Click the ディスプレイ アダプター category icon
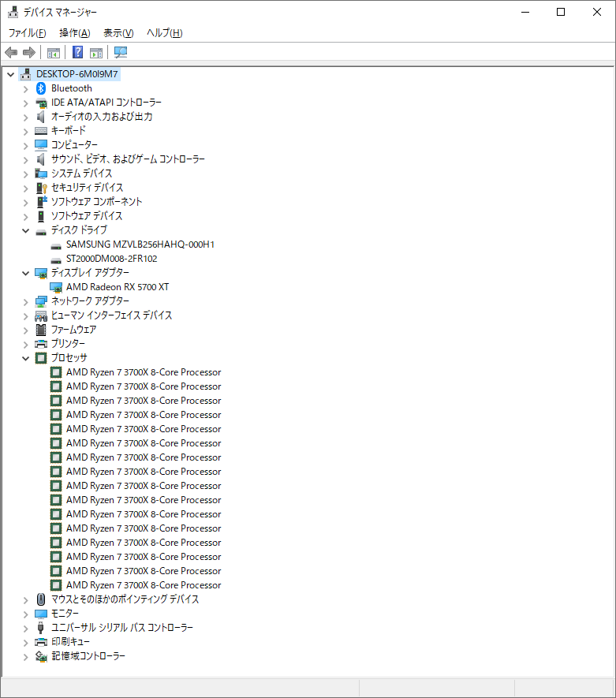The height and width of the screenshot is (698, 616). (41, 273)
